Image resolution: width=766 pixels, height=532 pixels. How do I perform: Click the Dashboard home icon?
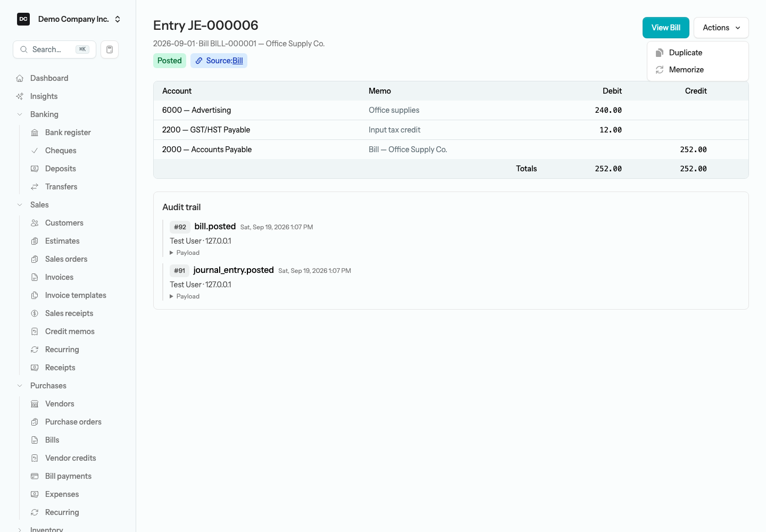coord(20,78)
